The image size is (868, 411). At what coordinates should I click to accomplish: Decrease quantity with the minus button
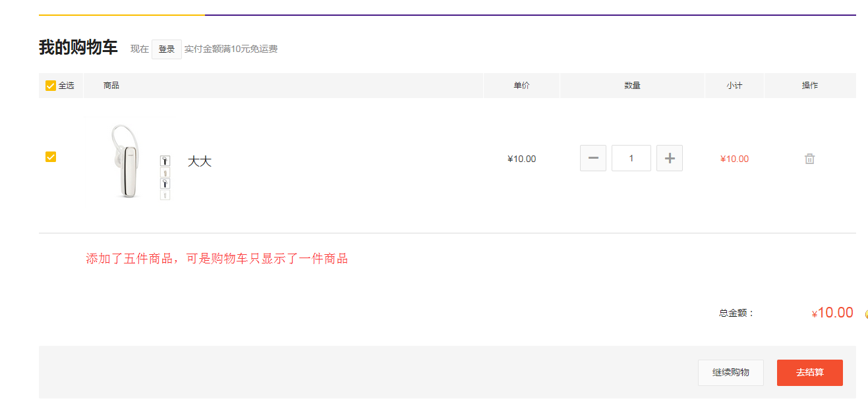coord(593,158)
